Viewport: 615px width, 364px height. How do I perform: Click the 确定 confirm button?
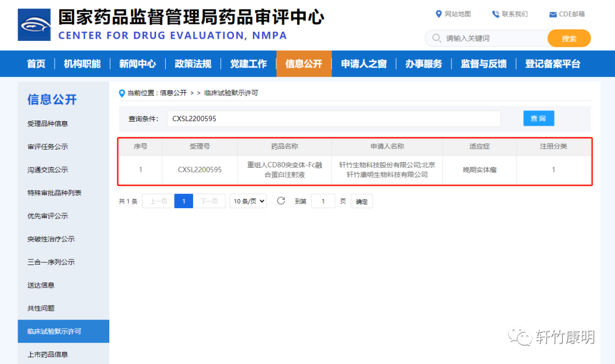[362, 201]
